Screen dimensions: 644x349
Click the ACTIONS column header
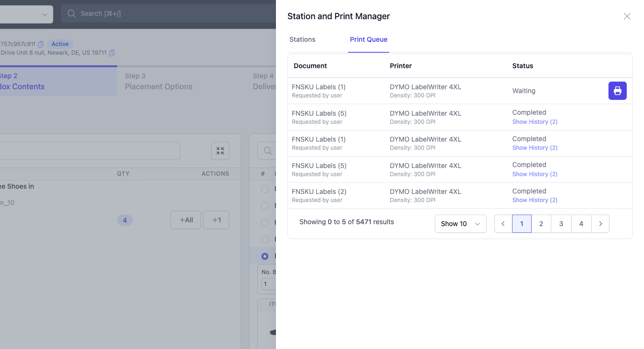[x=215, y=174]
